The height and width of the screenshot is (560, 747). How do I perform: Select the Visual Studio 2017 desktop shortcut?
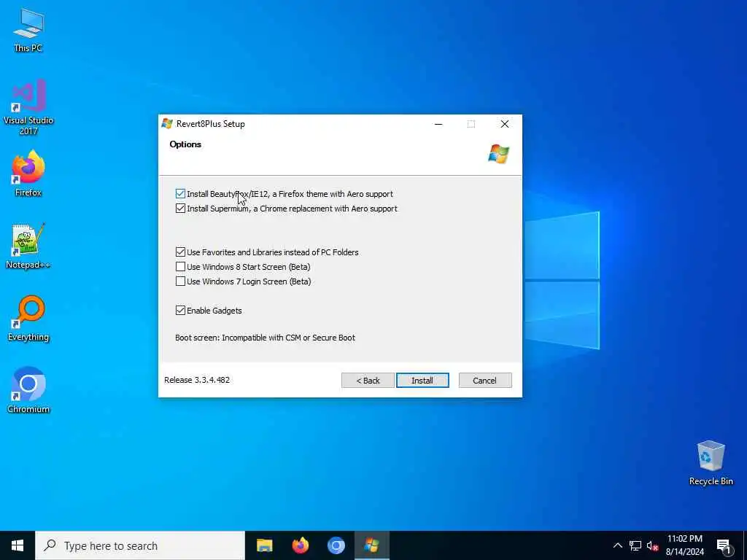coord(28,108)
